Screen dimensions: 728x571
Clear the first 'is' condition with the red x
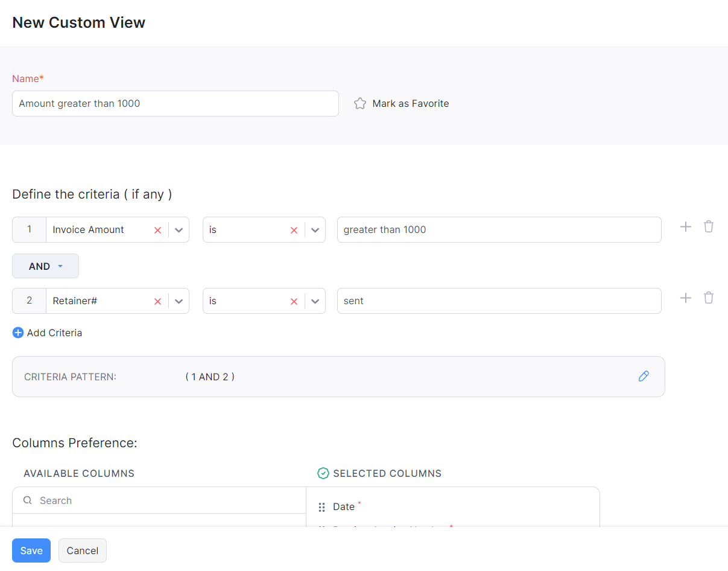[294, 229]
